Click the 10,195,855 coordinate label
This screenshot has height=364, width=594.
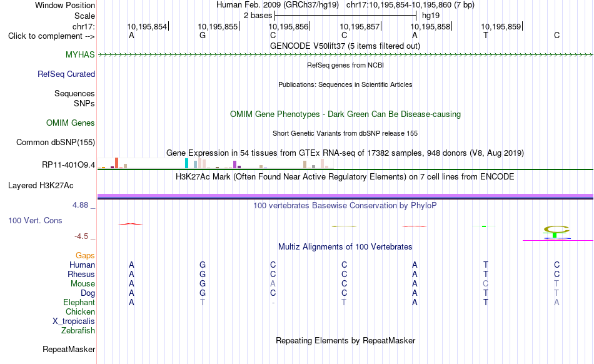click(x=218, y=26)
